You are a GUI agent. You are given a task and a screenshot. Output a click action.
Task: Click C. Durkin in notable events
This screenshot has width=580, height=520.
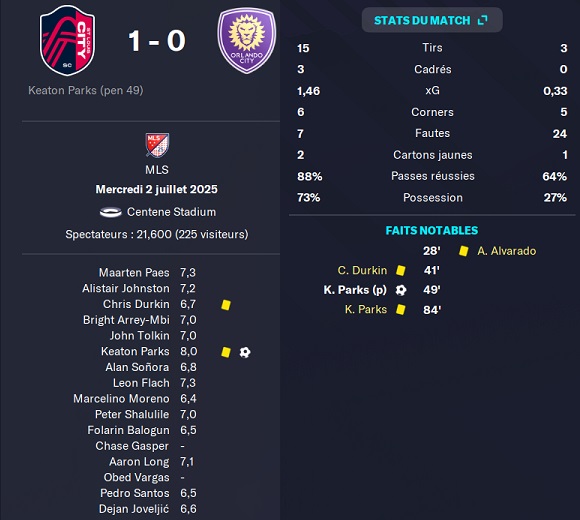(362, 270)
